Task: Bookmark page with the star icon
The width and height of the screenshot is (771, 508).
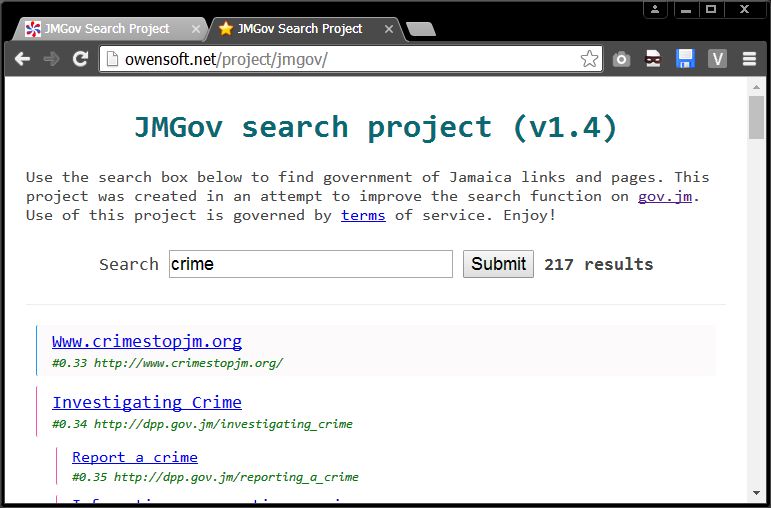Action: pos(589,59)
